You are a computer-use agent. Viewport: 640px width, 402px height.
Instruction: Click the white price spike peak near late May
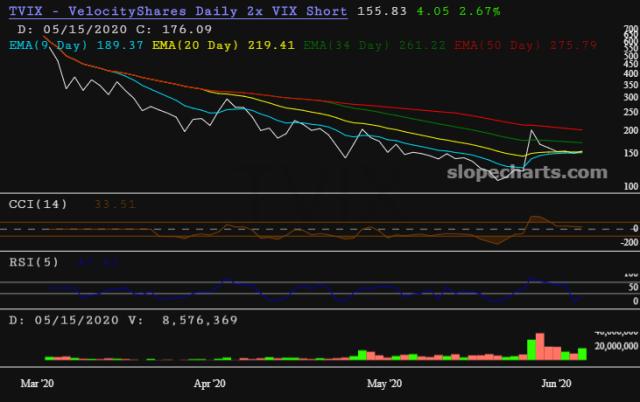point(531,131)
